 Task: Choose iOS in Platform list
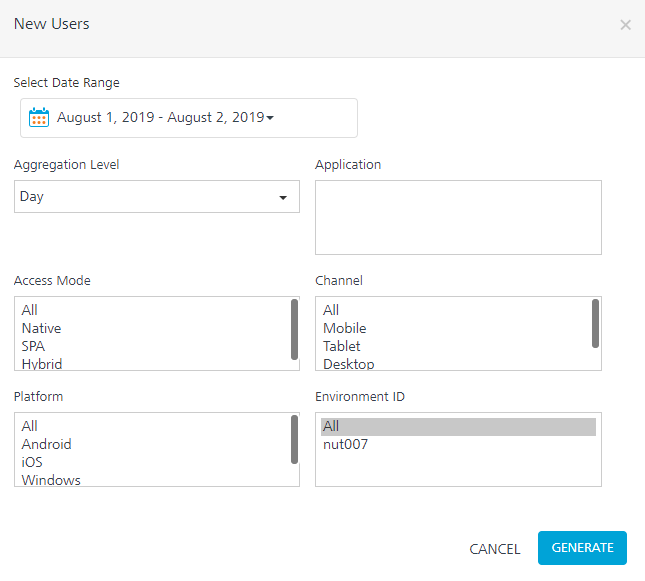click(32, 462)
